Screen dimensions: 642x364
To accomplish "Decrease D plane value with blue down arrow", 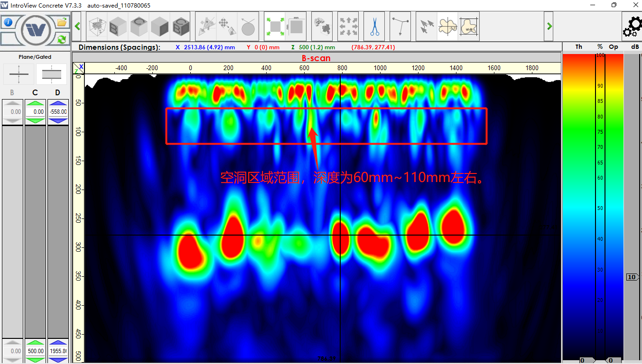I will [x=57, y=121].
